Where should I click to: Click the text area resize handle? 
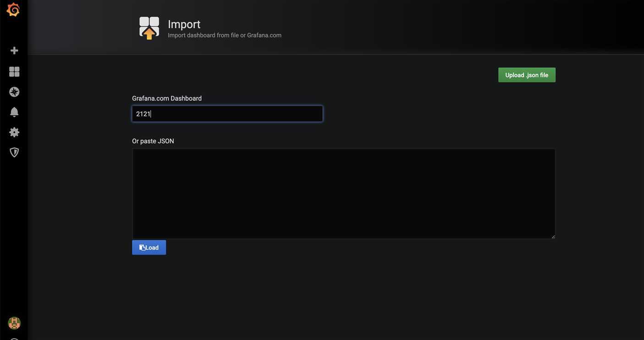pos(553,236)
